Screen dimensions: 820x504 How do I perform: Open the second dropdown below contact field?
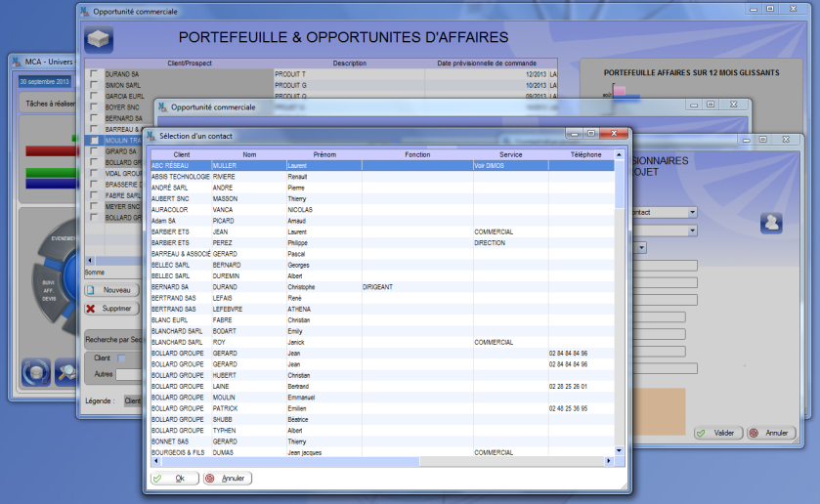[692, 231]
